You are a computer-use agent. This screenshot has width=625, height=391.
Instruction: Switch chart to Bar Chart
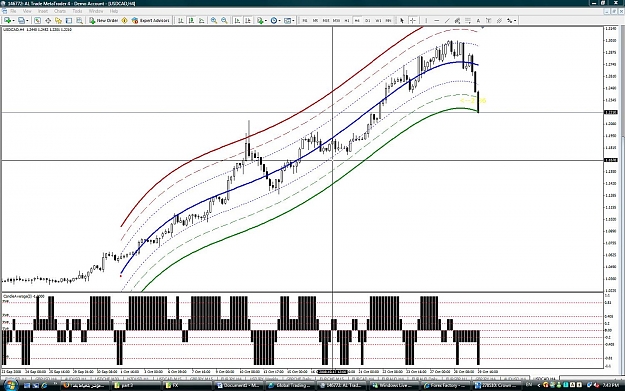point(181,20)
